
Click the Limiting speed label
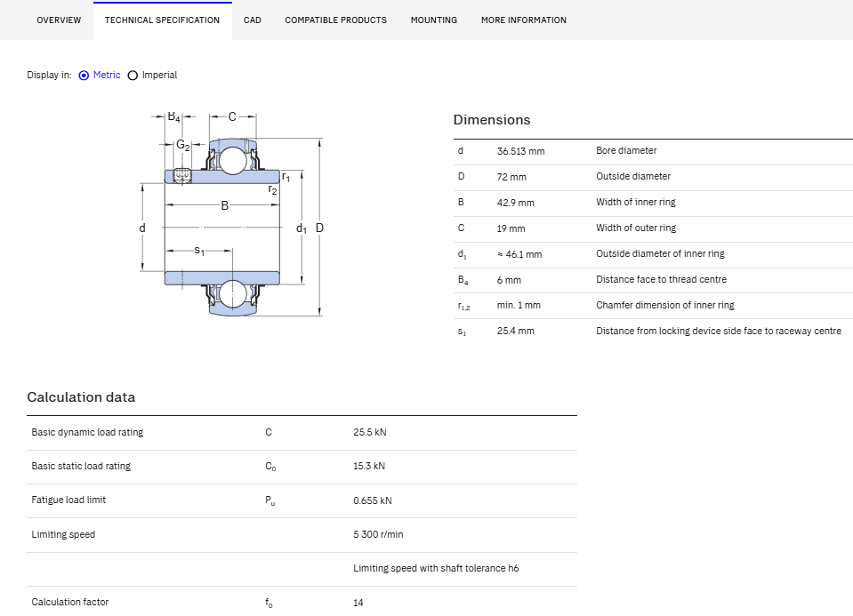tap(63, 534)
